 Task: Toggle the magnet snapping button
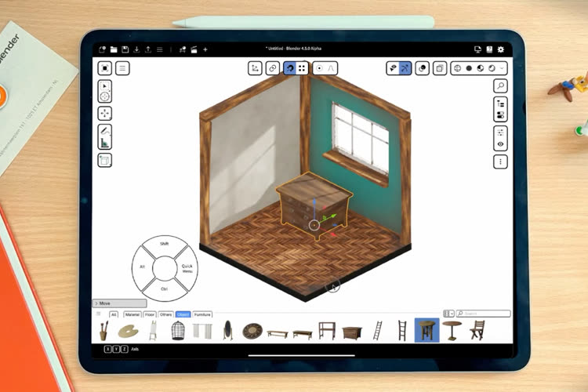(290, 68)
